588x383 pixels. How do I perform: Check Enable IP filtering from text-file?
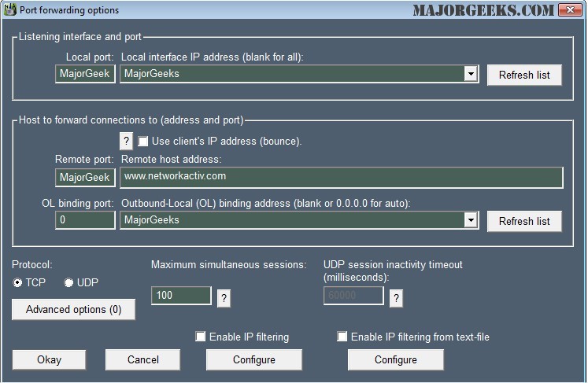pos(342,336)
